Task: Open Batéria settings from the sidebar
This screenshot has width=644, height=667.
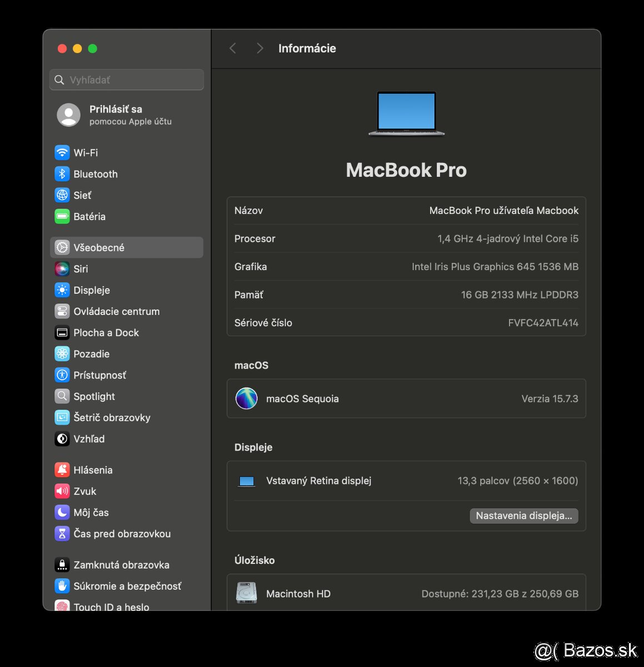Action: coord(62,217)
